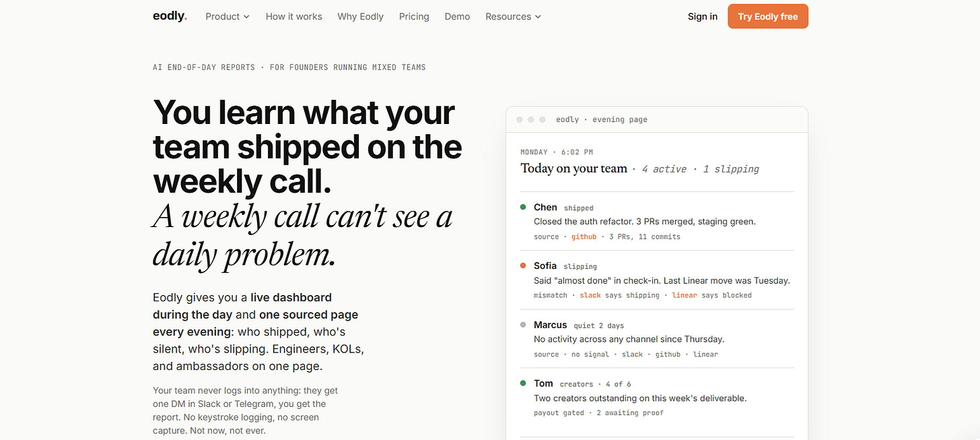Open the Pricing page
Screen dimensions: 980x440
(x=414, y=16)
